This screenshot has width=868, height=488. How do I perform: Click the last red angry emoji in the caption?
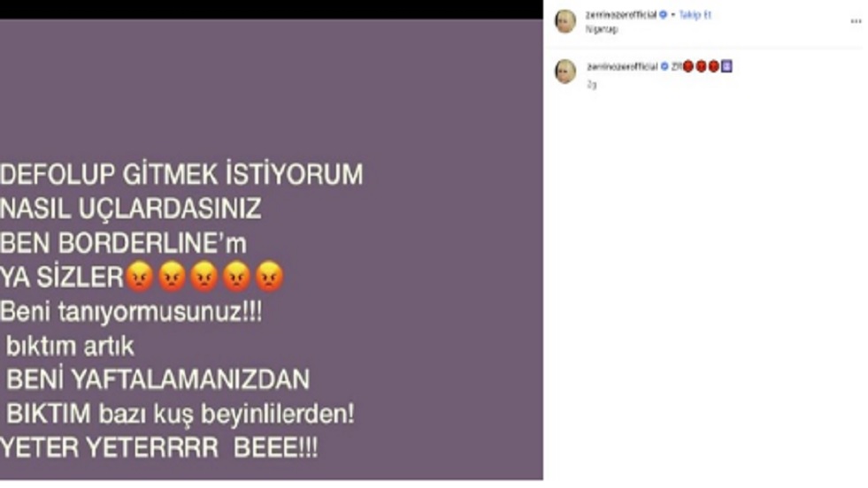point(713,66)
